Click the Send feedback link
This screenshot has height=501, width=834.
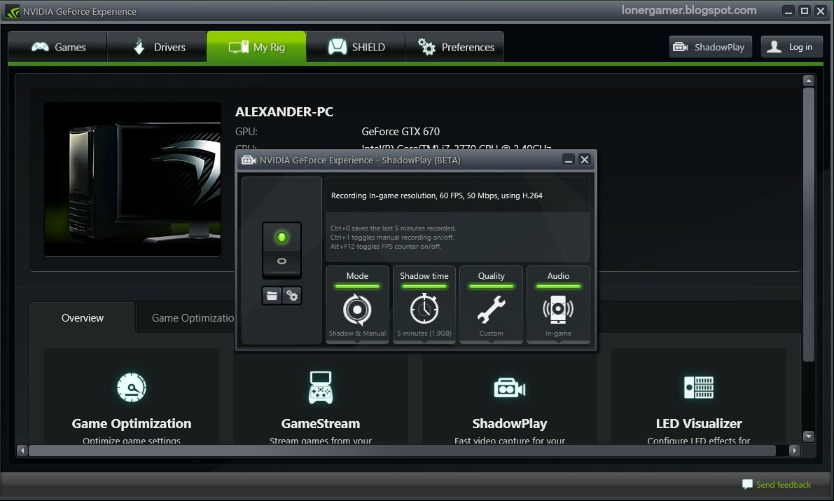click(783, 485)
